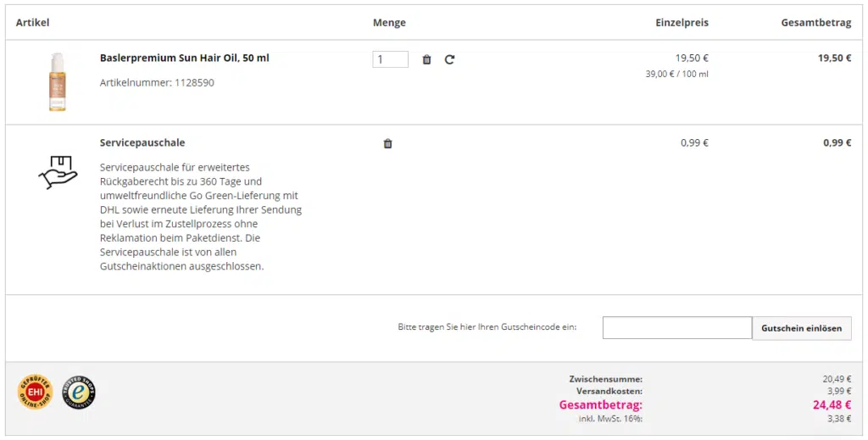Click the inkl. MwSt. 16%: label

[610, 419]
